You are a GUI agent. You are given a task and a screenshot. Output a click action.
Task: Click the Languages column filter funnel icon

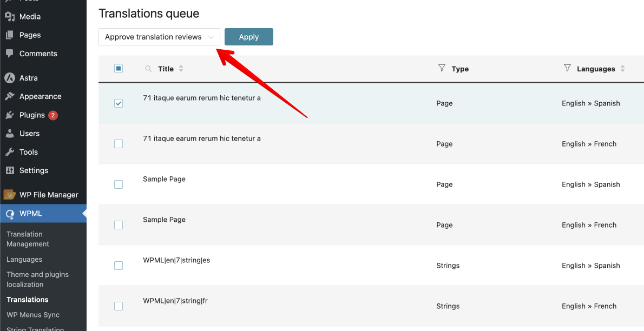(567, 68)
